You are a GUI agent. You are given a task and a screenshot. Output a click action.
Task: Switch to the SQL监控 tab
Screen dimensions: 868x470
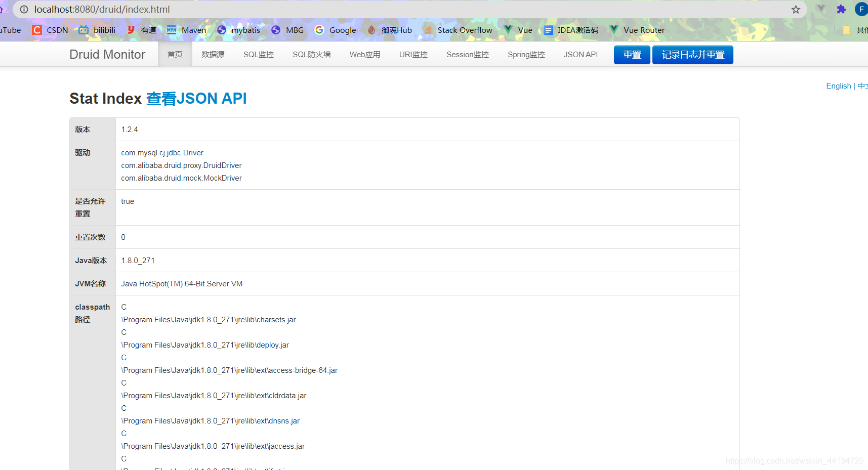tap(259, 54)
